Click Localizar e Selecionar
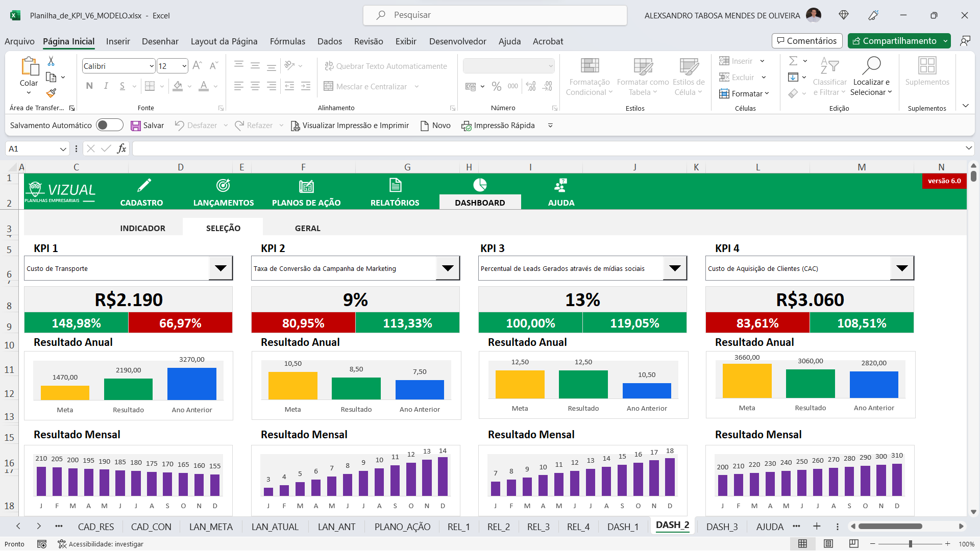Screen dimensions: 980x551 [x=871, y=77]
